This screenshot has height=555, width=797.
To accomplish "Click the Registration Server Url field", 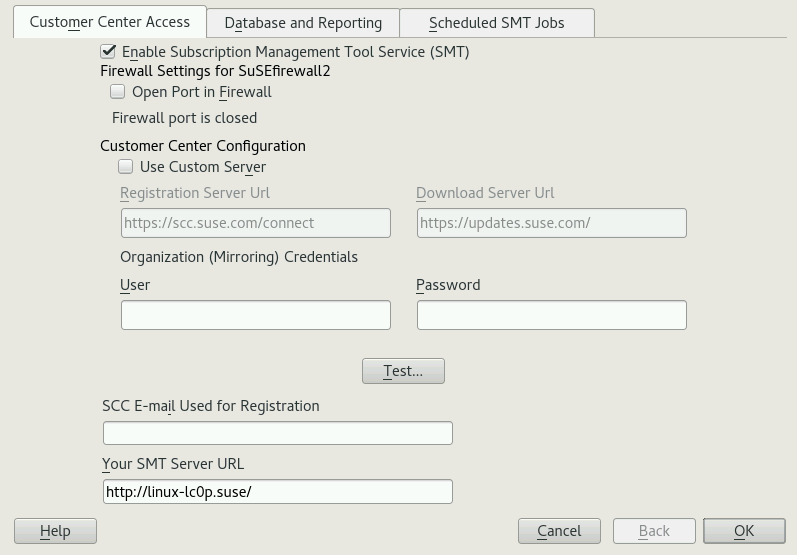I will tap(255, 223).
